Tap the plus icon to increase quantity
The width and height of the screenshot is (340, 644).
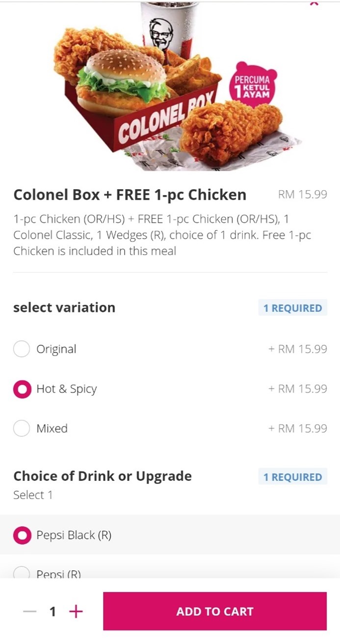[x=76, y=611]
